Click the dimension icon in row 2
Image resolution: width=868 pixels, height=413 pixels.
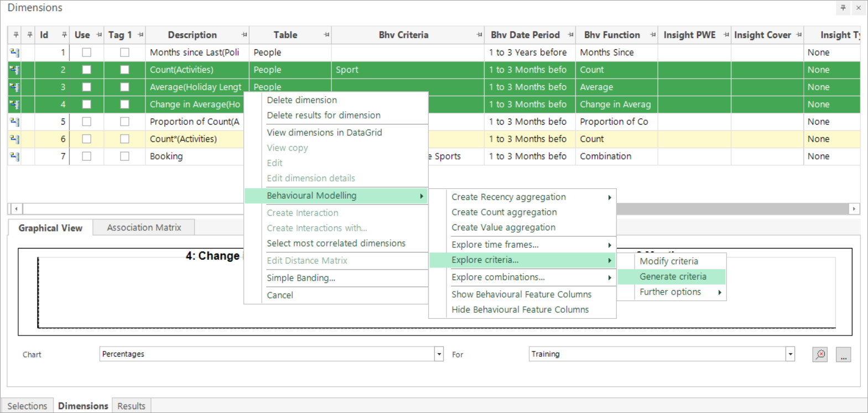(x=14, y=70)
